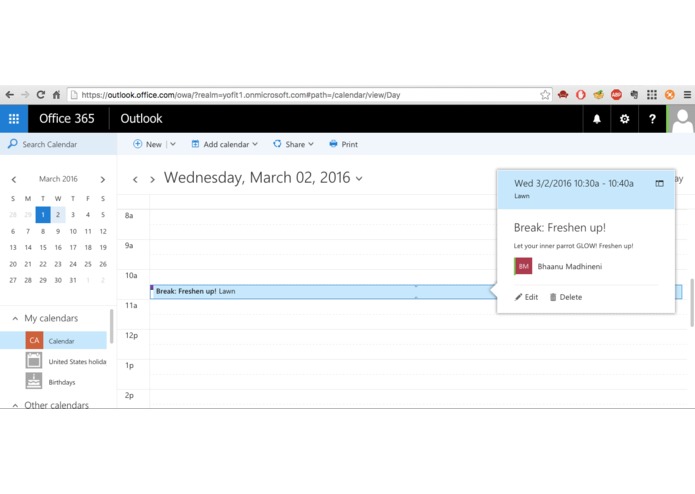Viewport: 695px width, 494px height.
Task: Collapse the My calendars section
Action: 15,319
